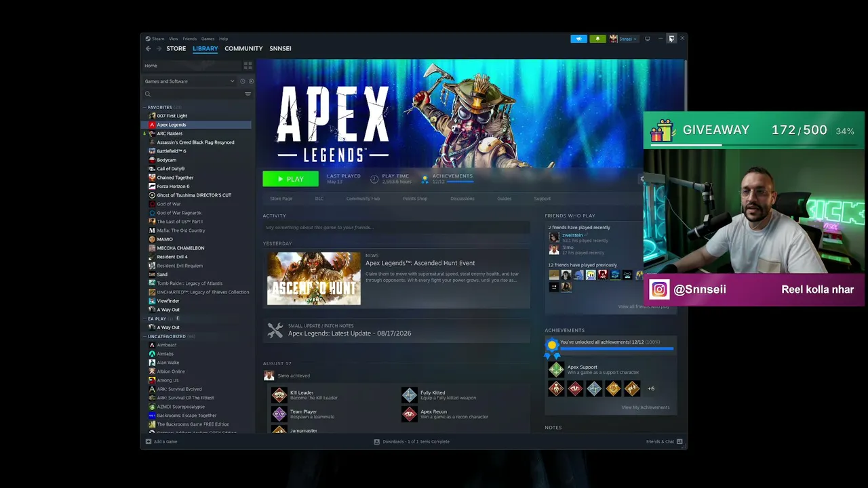Open the Community Hub link
868x488 pixels.
(363, 199)
